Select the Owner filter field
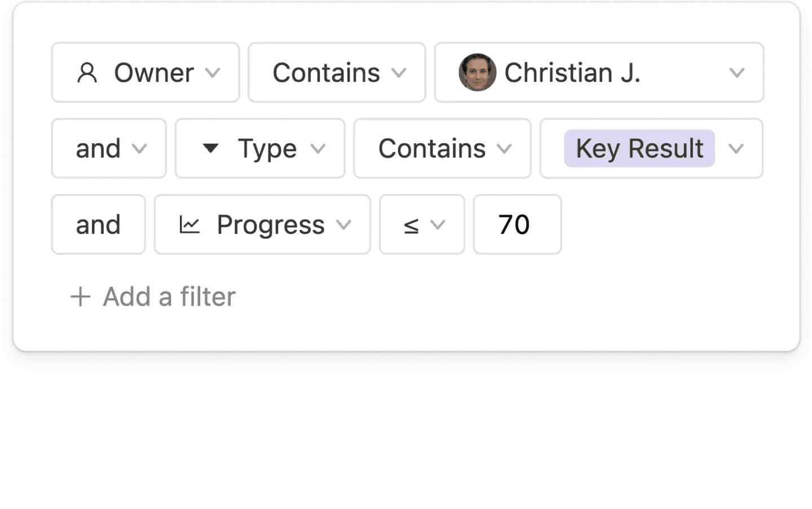Viewport: 812px width, 509px height. click(x=144, y=72)
